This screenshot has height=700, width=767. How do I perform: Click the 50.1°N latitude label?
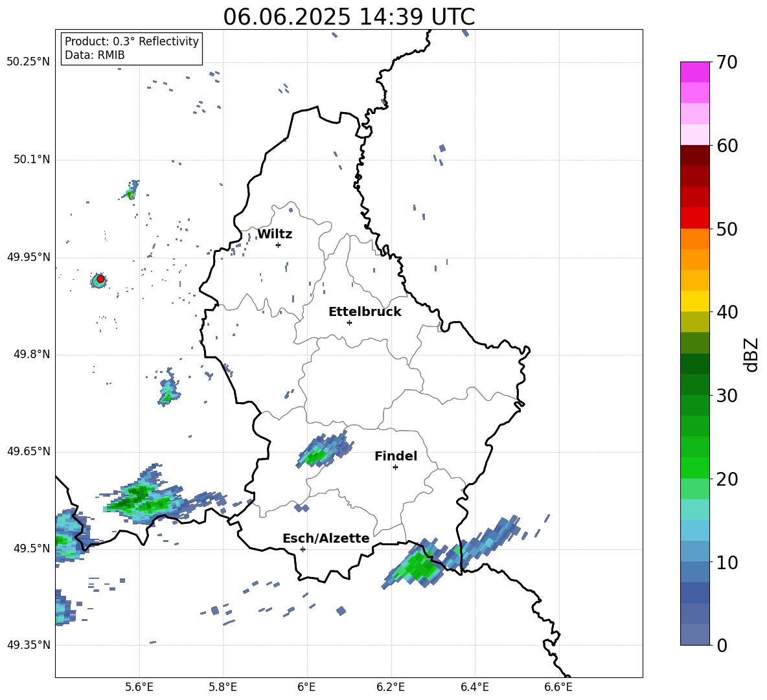tap(32, 159)
